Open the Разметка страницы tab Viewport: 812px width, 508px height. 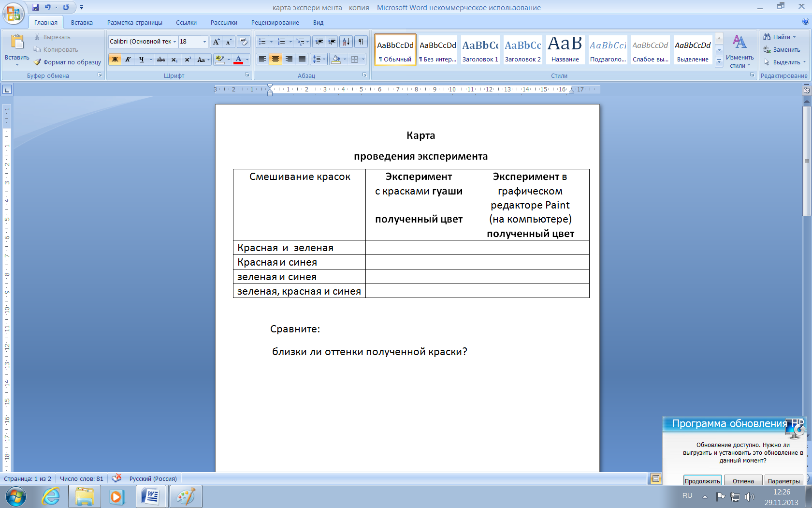[x=134, y=22]
